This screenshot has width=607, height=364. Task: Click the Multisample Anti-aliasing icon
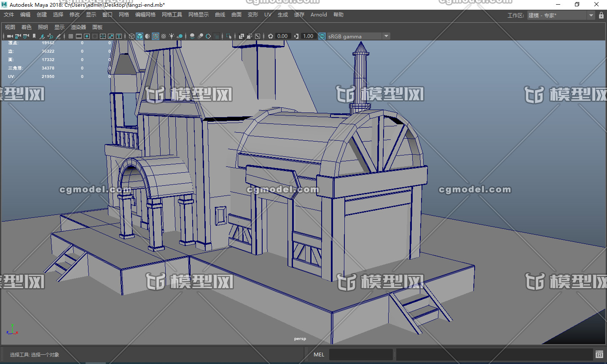pos(208,36)
